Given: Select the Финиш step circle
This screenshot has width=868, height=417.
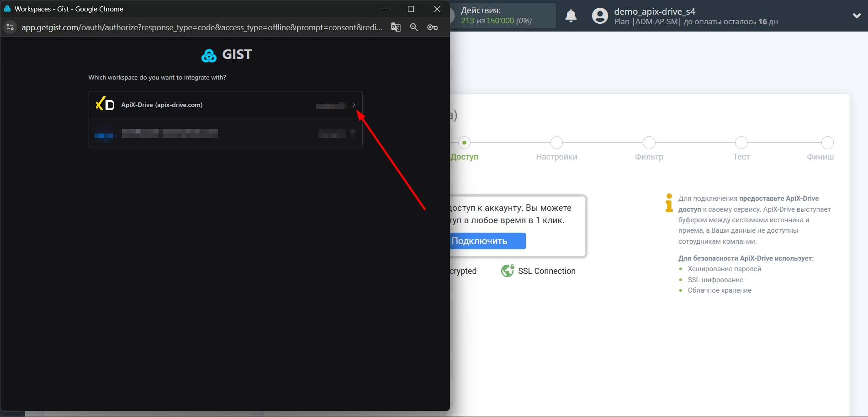Looking at the screenshot, I should point(827,143).
